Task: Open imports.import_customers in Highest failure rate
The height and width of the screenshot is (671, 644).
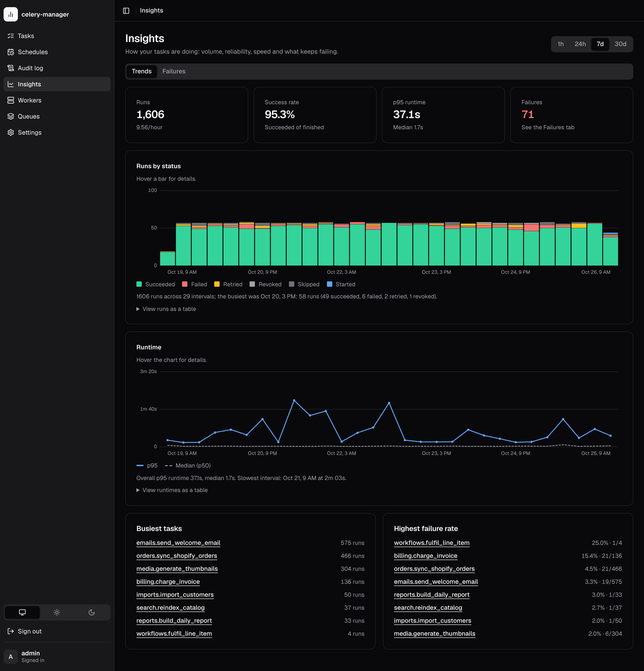Action: click(x=432, y=621)
